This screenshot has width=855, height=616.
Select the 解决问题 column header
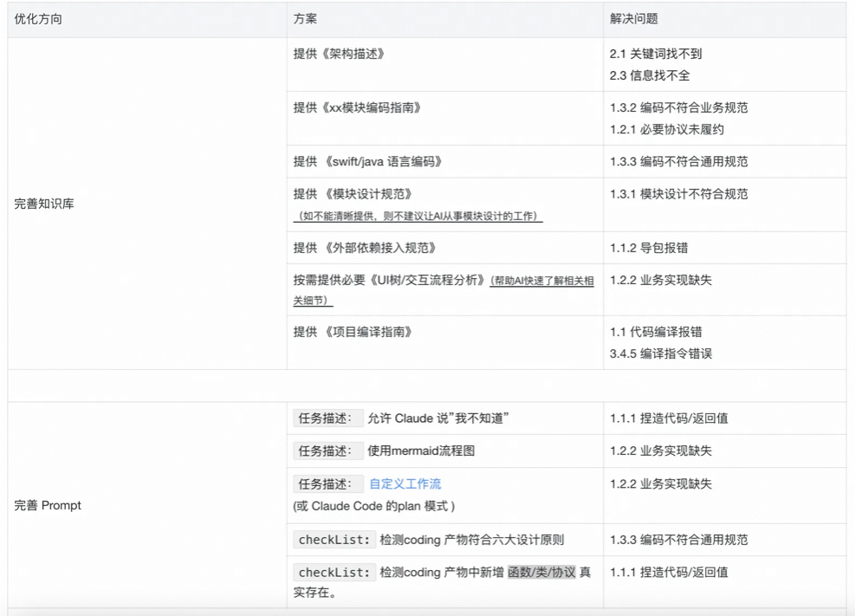click(633, 19)
